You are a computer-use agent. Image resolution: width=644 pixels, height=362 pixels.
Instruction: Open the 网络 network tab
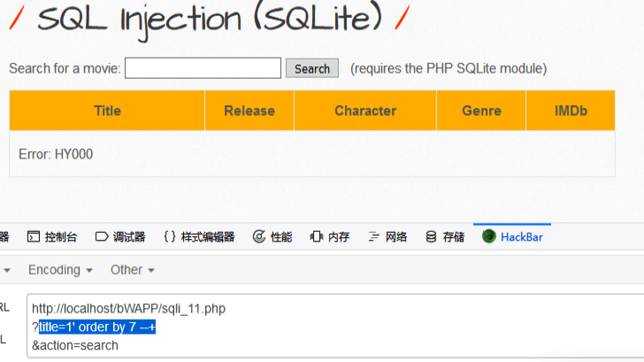pyautogui.click(x=387, y=237)
